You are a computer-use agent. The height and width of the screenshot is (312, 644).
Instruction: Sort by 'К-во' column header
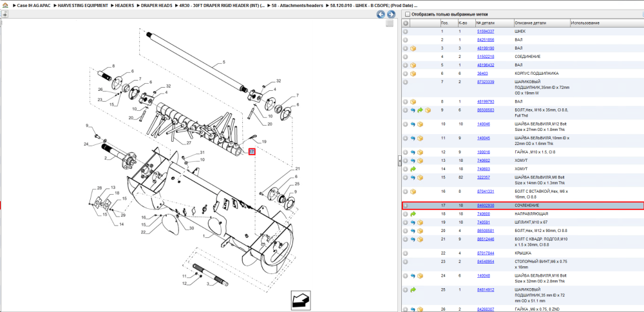(x=466, y=23)
